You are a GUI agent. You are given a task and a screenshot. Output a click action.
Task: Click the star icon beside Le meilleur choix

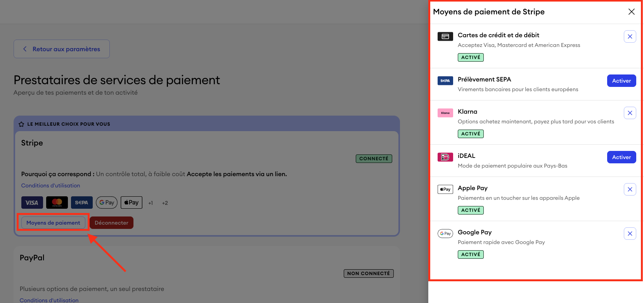[x=21, y=124]
